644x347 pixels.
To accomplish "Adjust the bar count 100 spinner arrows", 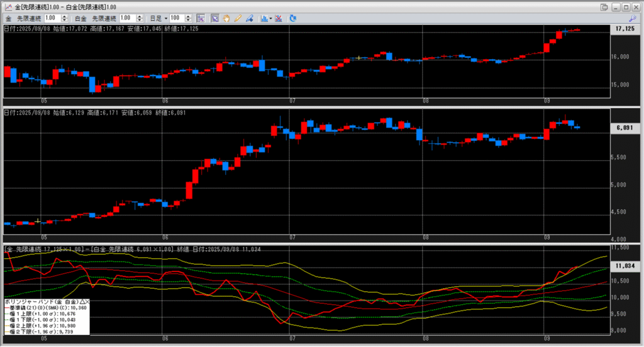I will click(x=189, y=19).
